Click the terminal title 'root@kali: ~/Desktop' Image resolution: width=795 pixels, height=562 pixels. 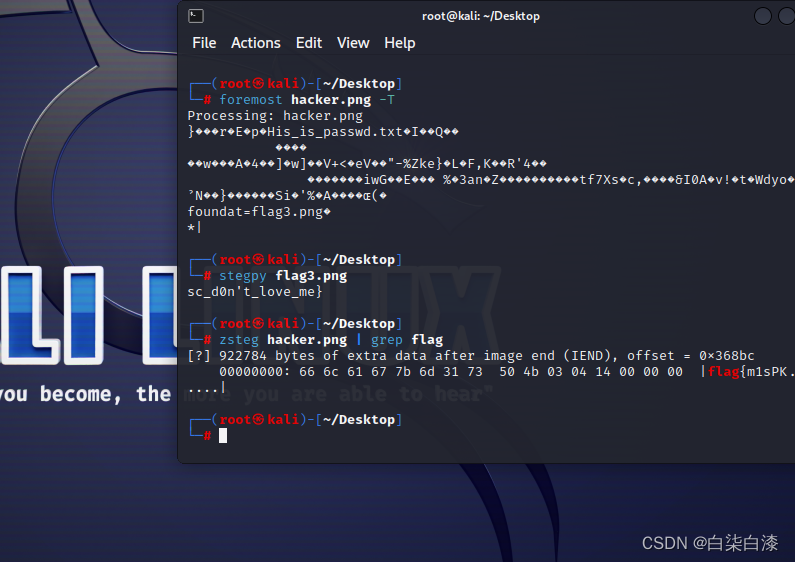click(481, 16)
